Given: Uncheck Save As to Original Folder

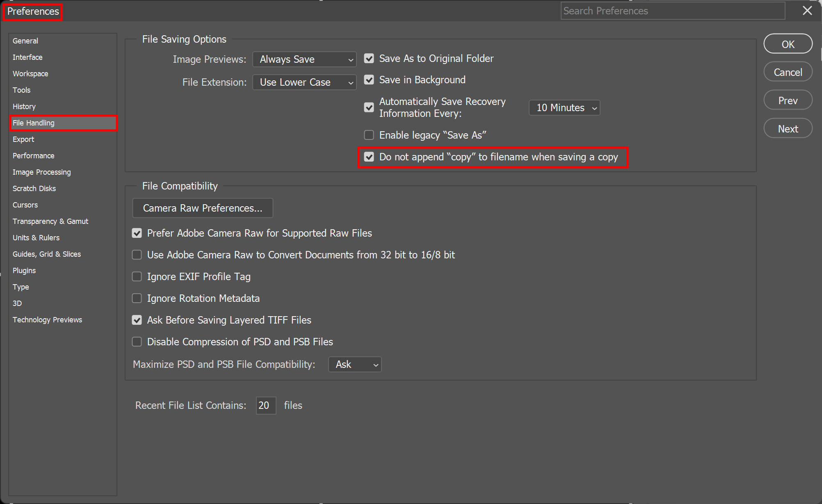Looking at the screenshot, I should (x=369, y=59).
